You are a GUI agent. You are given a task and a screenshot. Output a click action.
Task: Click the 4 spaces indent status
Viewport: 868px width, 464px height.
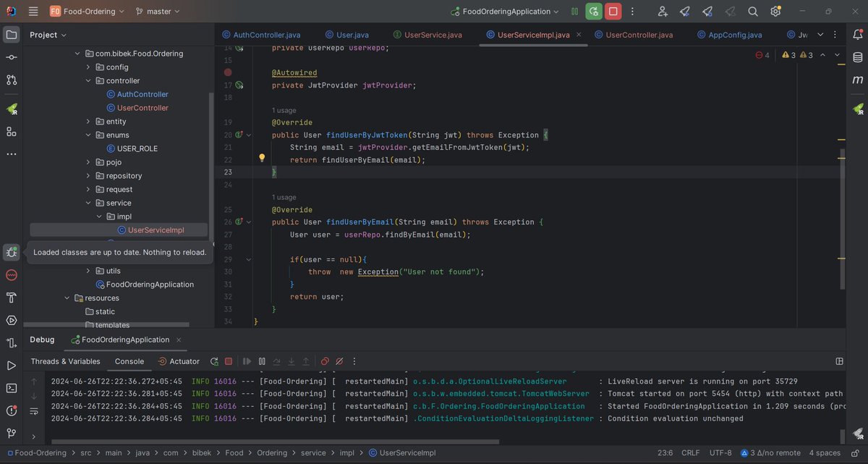[825, 453]
